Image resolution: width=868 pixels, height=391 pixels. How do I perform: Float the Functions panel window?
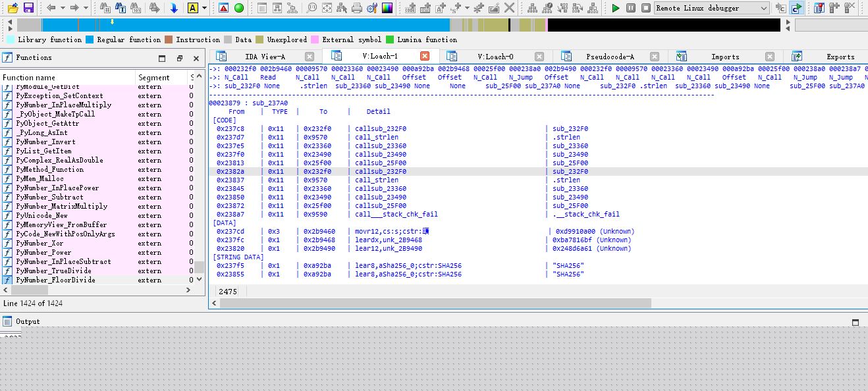tap(179, 58)
